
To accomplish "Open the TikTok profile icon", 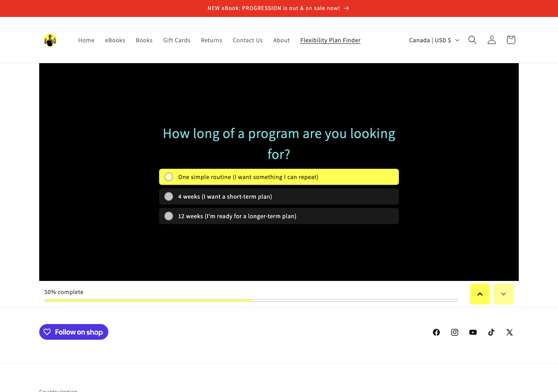I will [x=491, y=332].
